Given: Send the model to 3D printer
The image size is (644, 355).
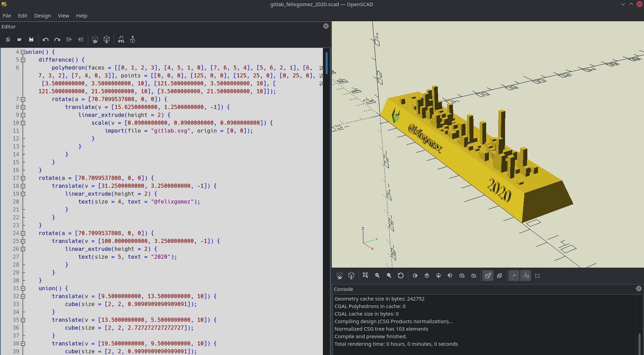Looking at the screenshot, I should [x=133, y=39].
